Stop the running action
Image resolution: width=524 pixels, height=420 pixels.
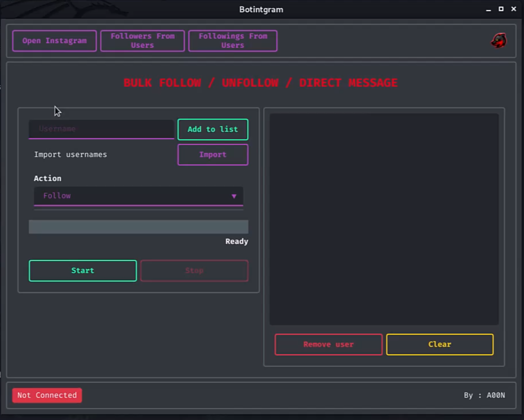194,270
